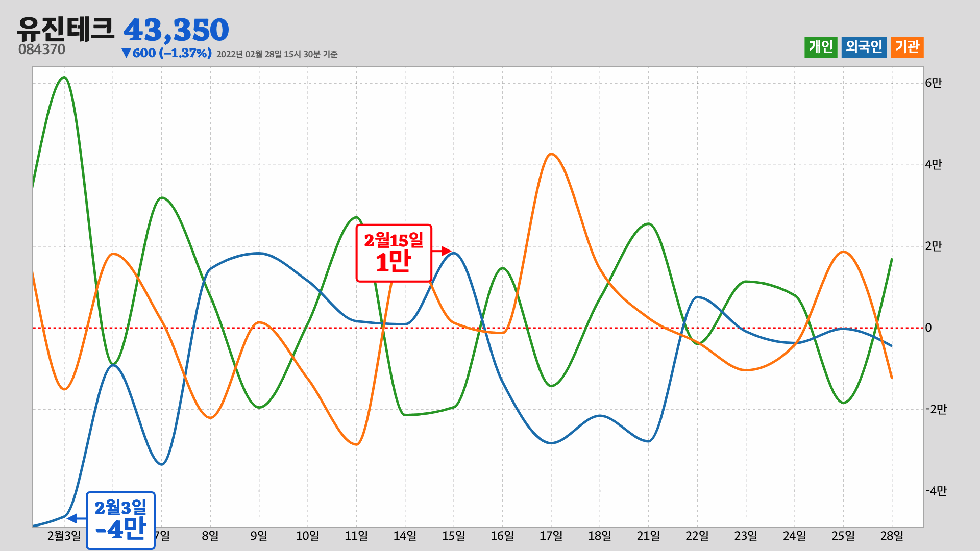Click the 9일 x-axis label
This screenshot has height=551, width=980.
[259, 536]
